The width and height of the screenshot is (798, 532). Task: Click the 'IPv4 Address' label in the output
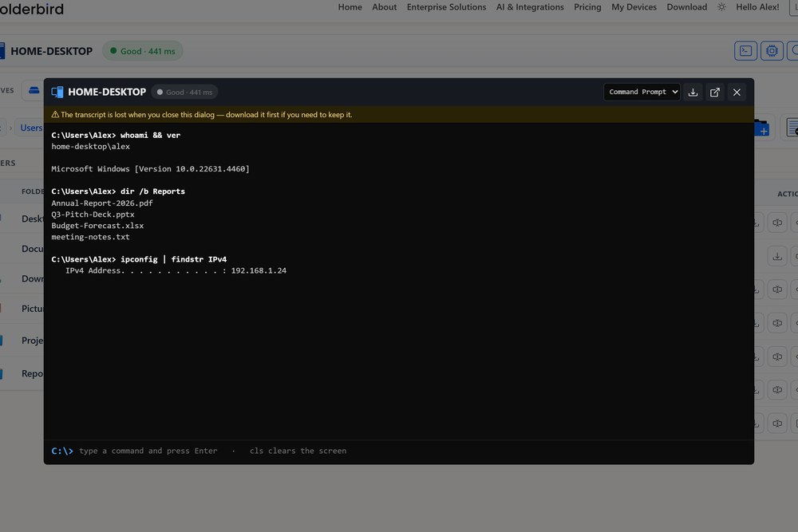pyautogui.click(x=93, y=270)
